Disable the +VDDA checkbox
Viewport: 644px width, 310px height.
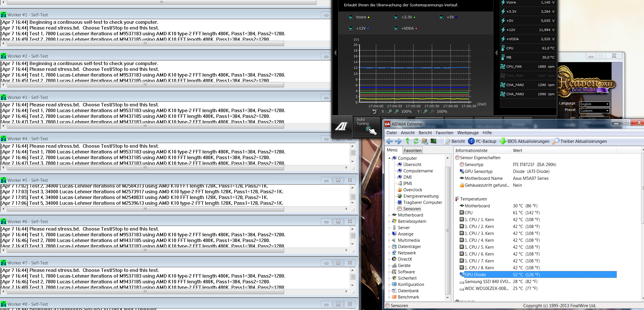396,28
